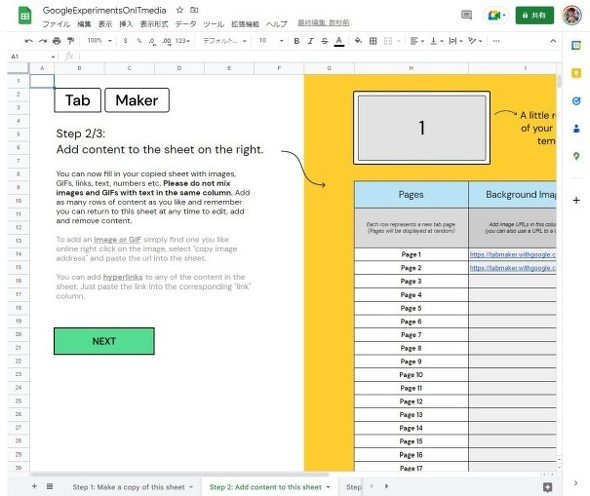This screenshot has width=590, height=496.
Task: Toggle italic formatting
Action: pyautogui.click(x=310, y=41)
